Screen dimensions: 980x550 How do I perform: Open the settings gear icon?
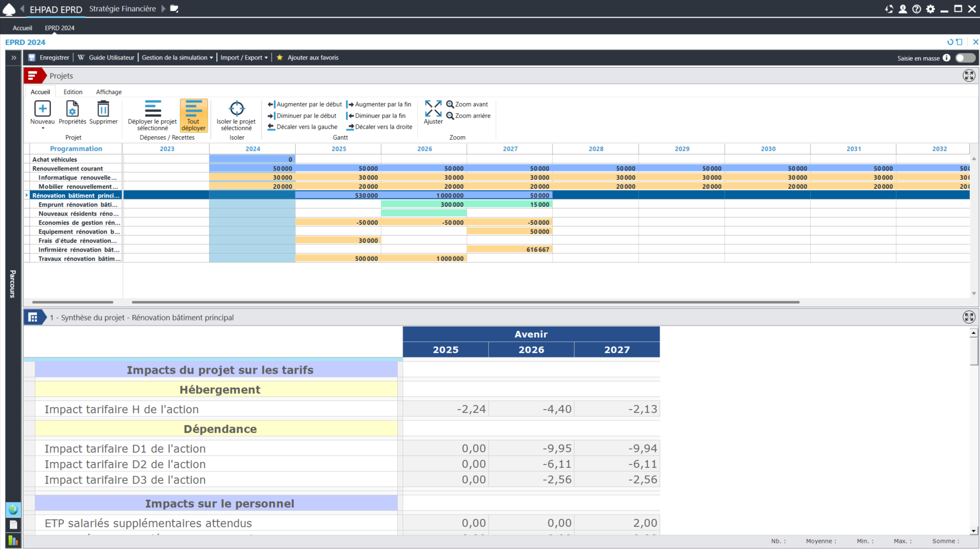(x=930, y=9)
